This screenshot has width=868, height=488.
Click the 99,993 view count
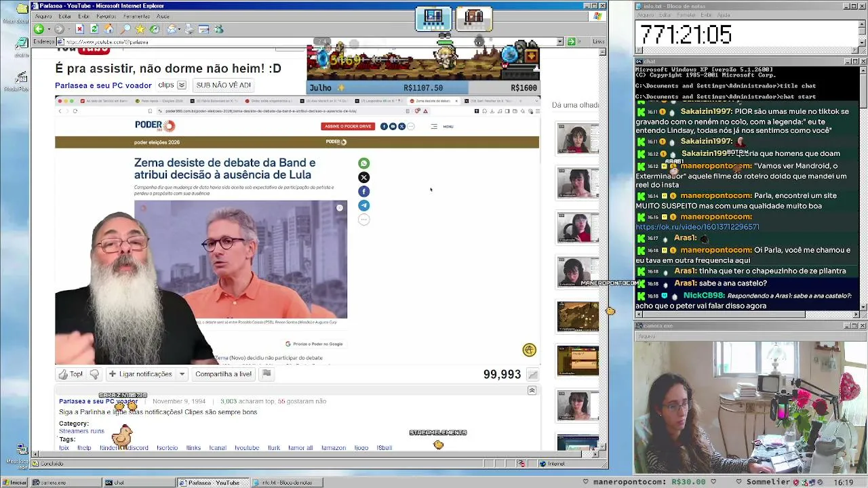502,375
